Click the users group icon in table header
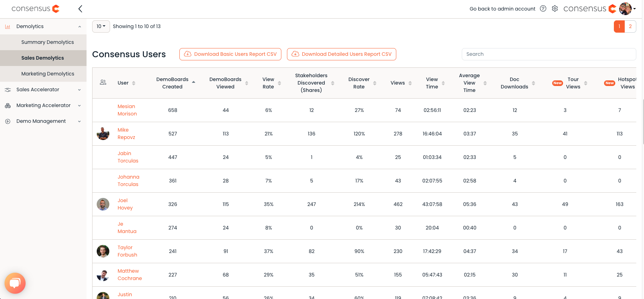Image resolution: width=644 pixels, height=299 pixels. coord(103,82)
